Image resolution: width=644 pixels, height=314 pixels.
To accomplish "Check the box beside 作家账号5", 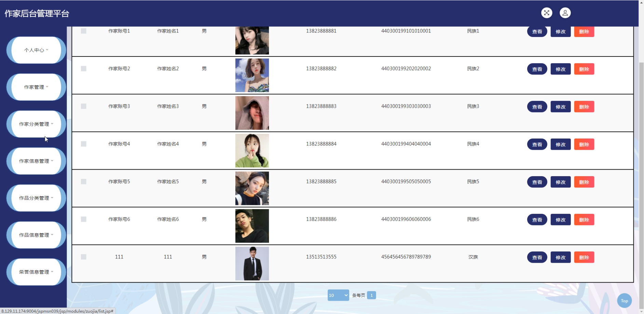I will [x=84, y=181].
